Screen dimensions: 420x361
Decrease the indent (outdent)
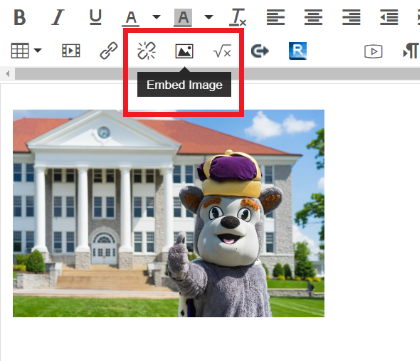(x=389, y=17)
